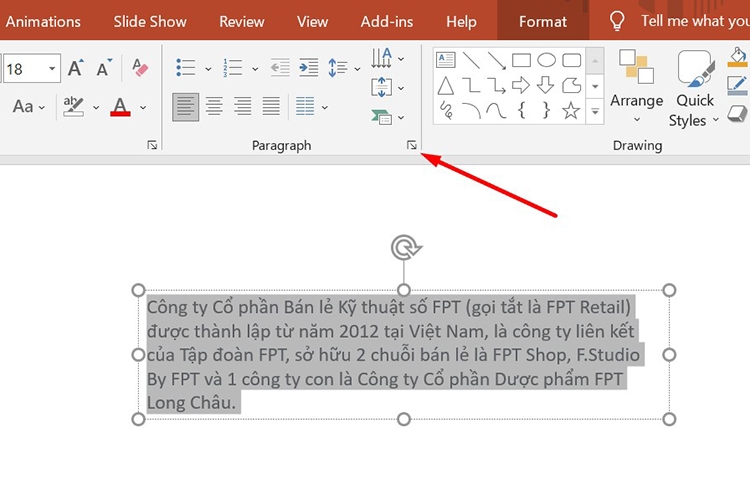Expand the font color dropdown arrow

143,108
